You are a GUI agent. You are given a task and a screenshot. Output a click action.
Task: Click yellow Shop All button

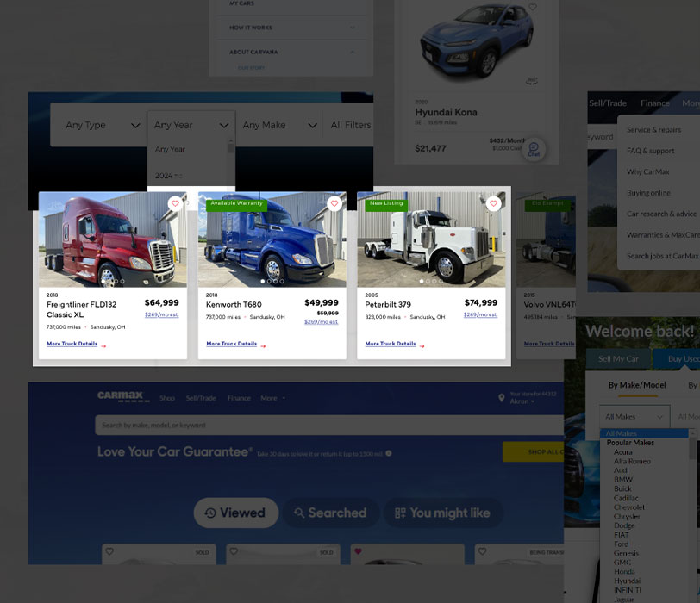tap(533, 451)
